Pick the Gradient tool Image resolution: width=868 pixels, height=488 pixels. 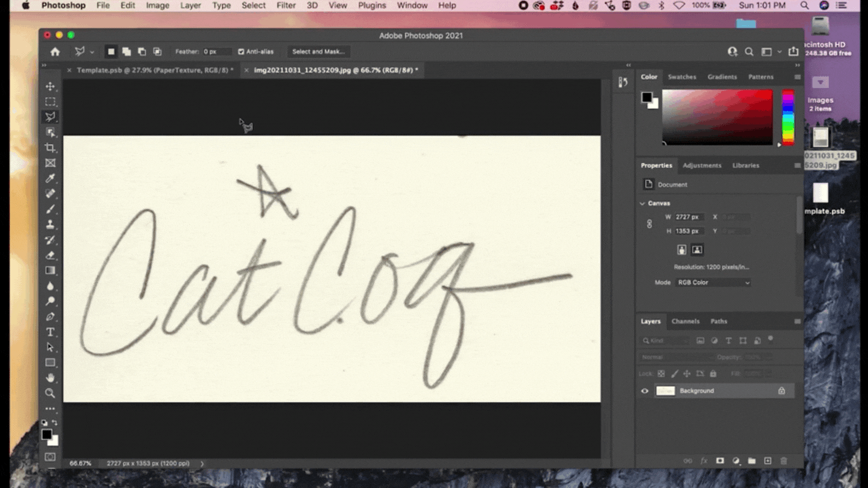click(51, 270)
